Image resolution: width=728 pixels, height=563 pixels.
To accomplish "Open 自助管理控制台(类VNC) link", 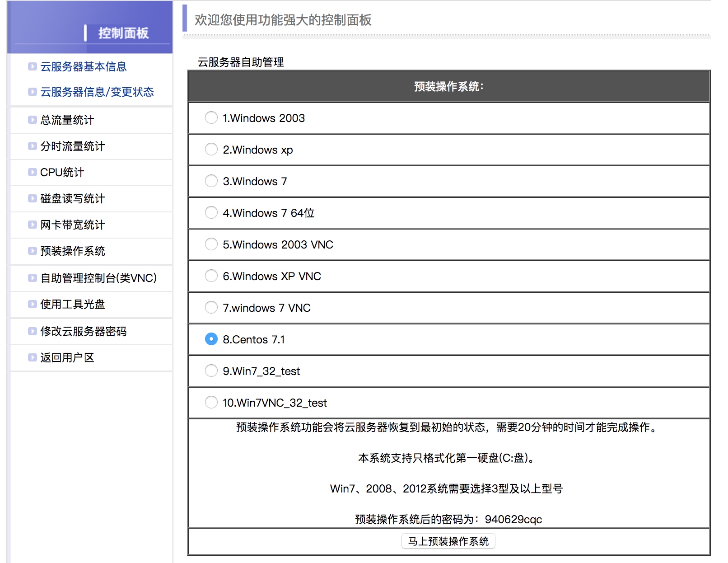I will pyautogui.click(x=98, y=278).
